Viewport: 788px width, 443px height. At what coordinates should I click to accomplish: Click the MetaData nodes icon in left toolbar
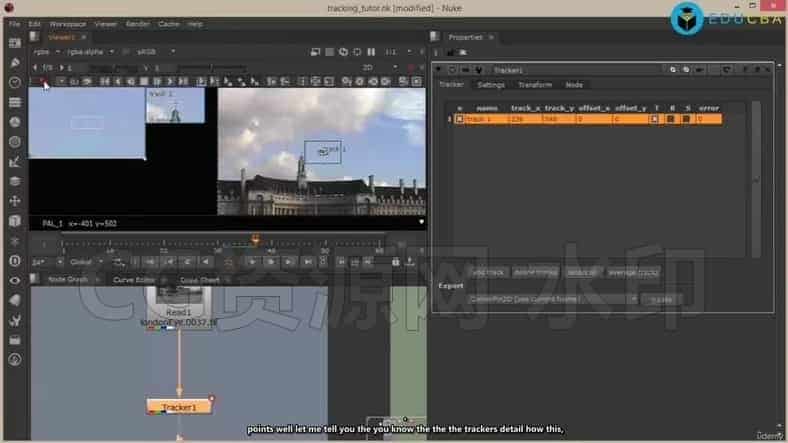click(15, 300)
